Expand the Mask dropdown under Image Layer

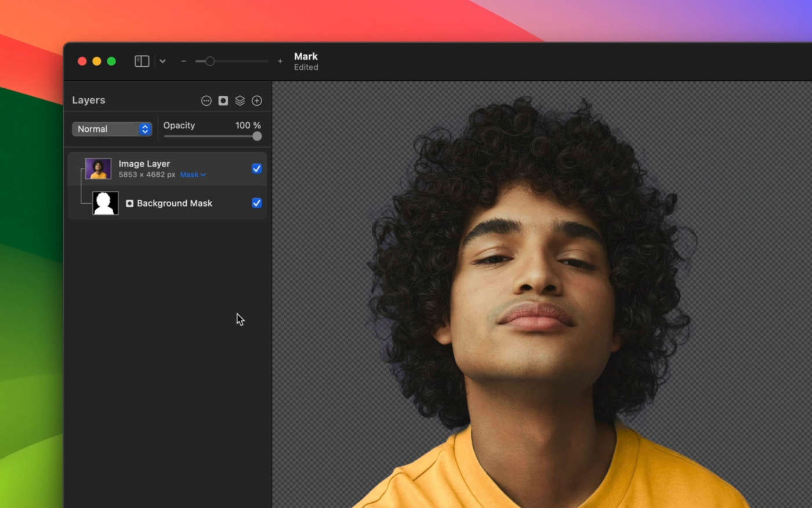[x=193, y=175]
